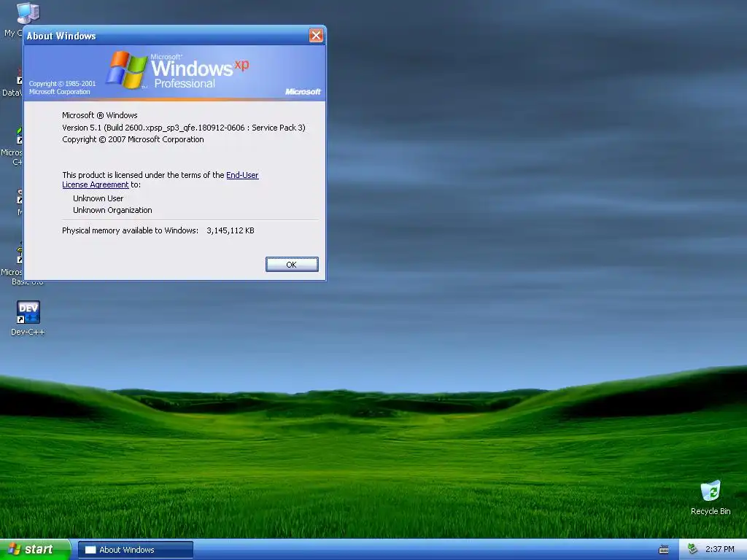Close the About Windows dialog
The image size is (747, 560).
tap(316, 35)
